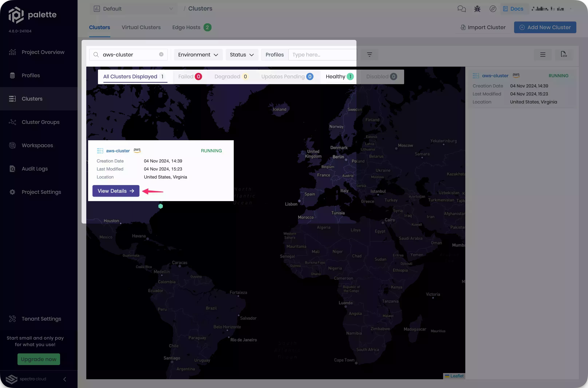
Task: Click the bug report icon
Action: pyautogui.click(x=477, y=9)
